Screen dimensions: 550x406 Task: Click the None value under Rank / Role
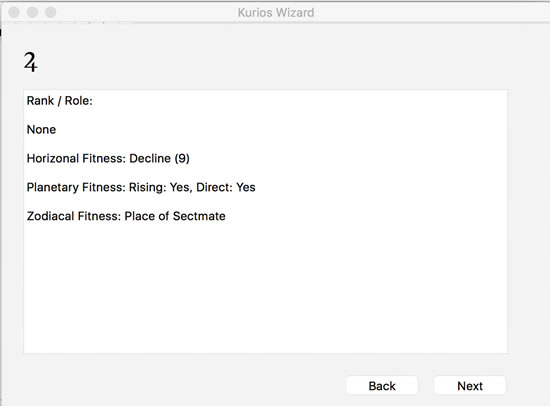[41, 129]
